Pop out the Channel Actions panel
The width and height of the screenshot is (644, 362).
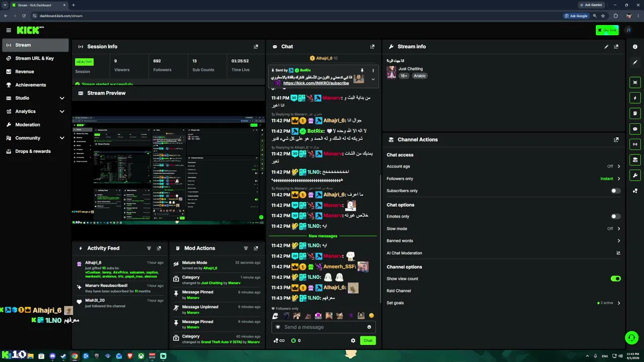tap(616, 140)
